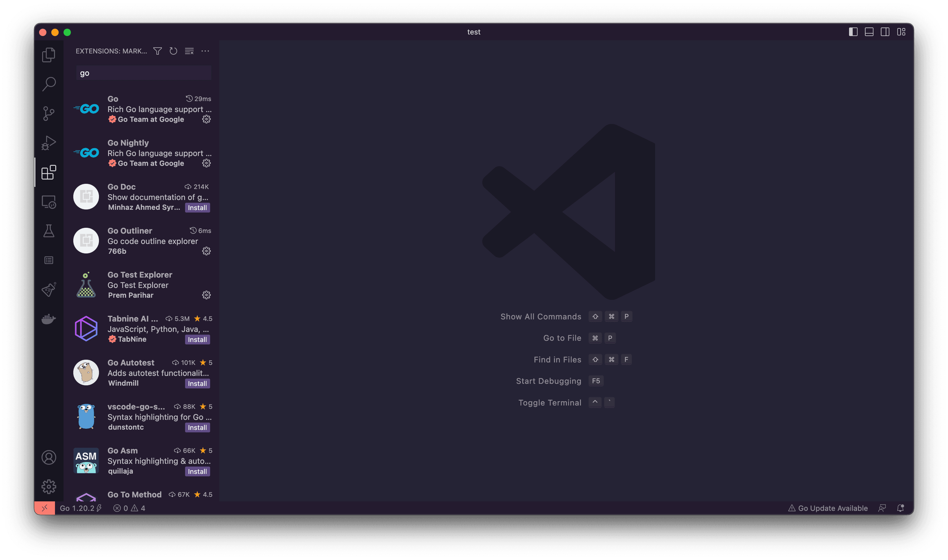Click Go Update Available notice
This screenshot has width=948, height=560.
point(828,508)
